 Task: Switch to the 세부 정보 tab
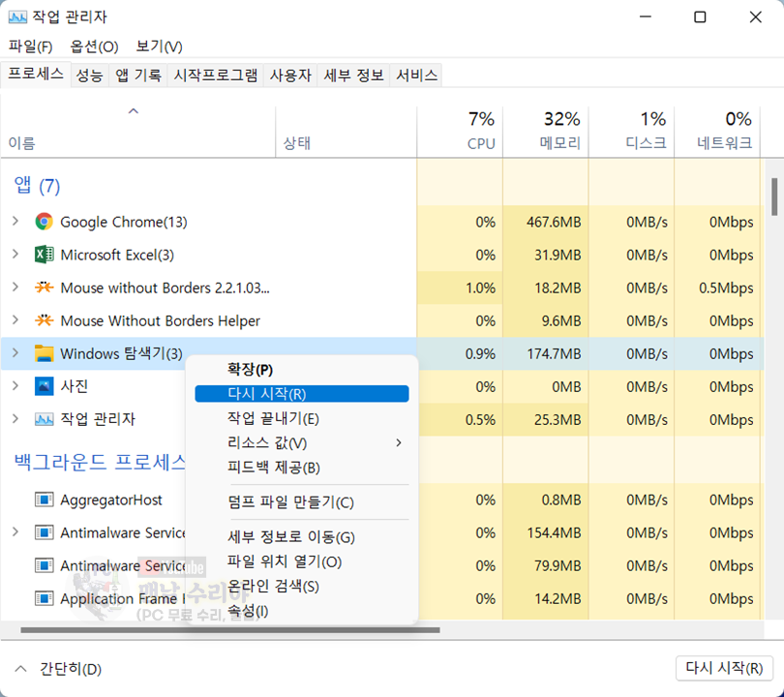click(353, 75)
